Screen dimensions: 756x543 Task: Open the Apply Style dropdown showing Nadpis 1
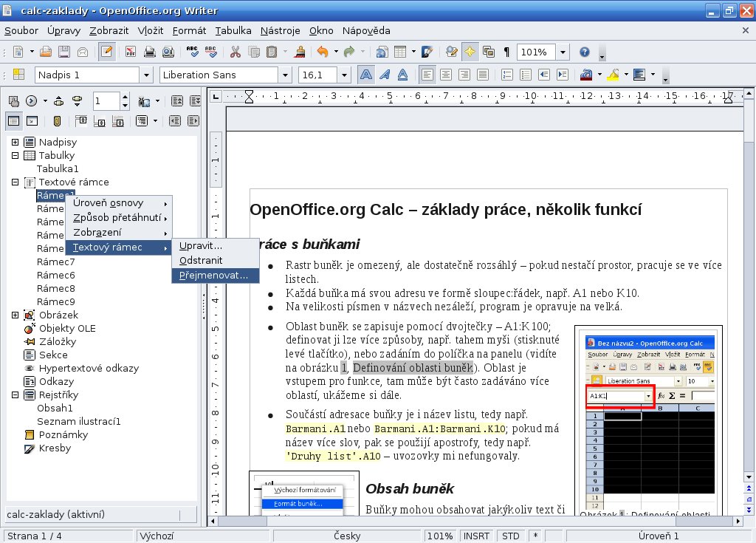147,75
